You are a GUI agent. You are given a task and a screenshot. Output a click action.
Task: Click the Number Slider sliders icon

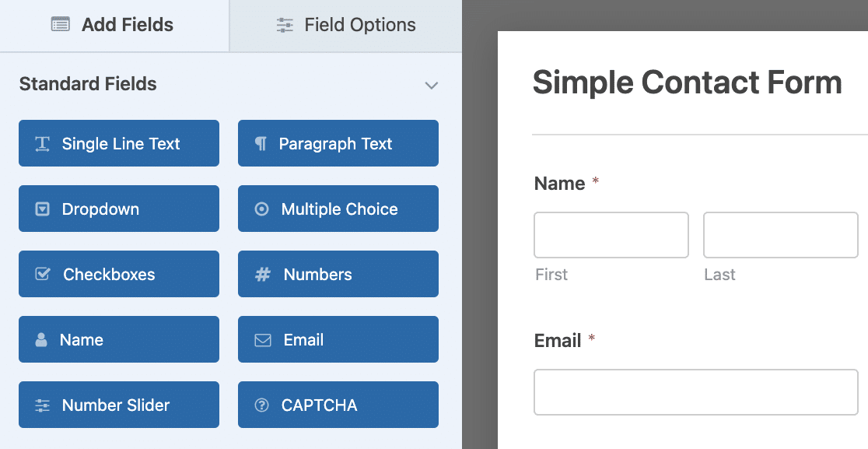click(x=42, y=405)
